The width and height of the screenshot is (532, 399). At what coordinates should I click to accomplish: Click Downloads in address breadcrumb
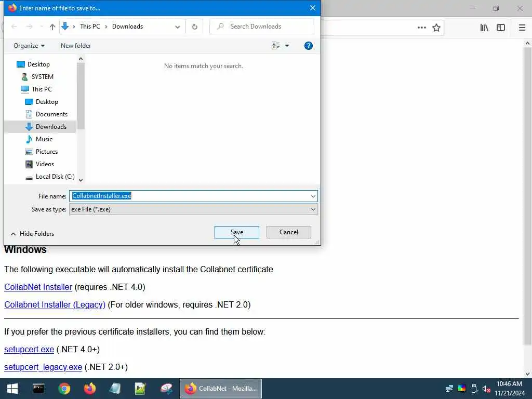pyautogui.click(x=128, y=26)
